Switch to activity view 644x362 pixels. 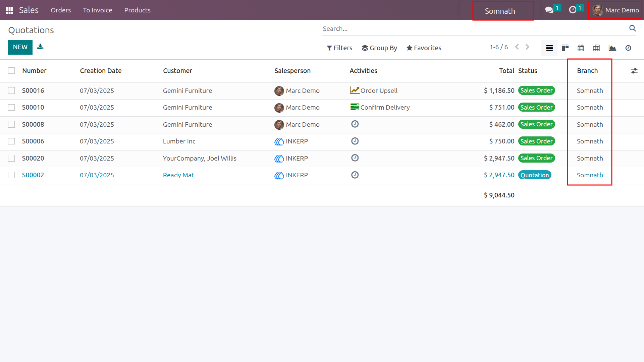[x=628, y=48]
